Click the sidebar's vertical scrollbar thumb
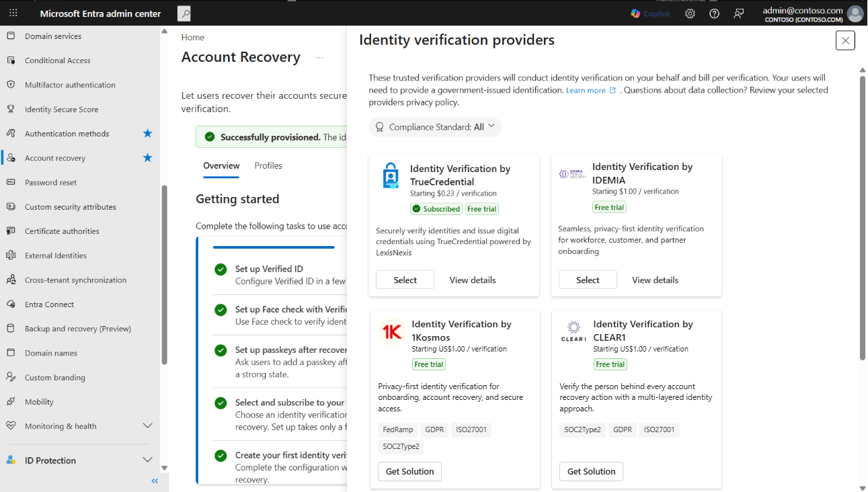The height and width of the screenshot is (492, 868). [165, 275]
